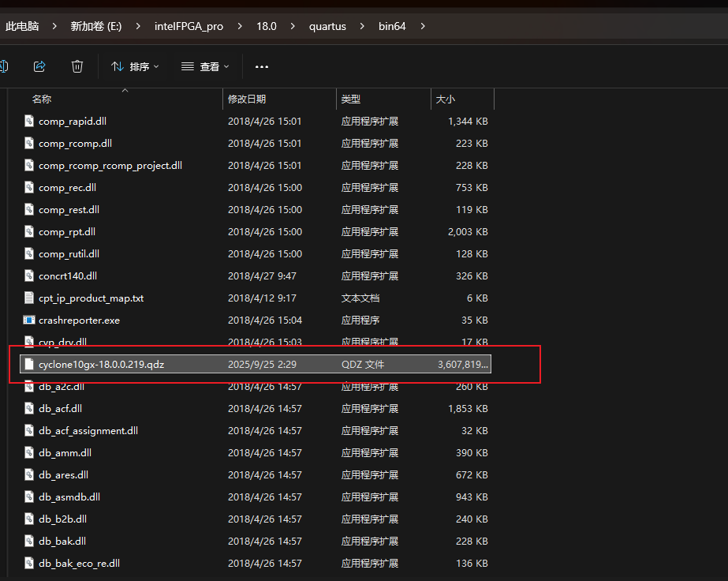Expand chevron after 18.0 breadcrumb
Screen dimensions: 728x581
(293, 26)
